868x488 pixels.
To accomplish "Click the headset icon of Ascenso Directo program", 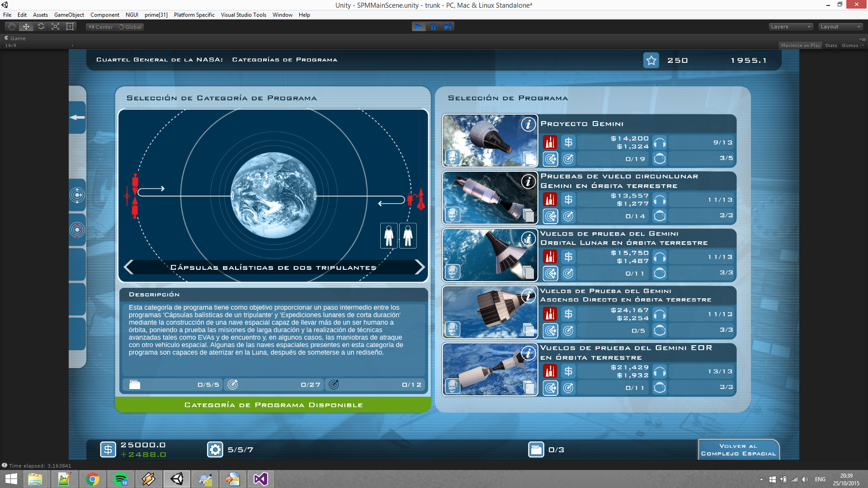I will pyautogui.click(x=660, y=314).
